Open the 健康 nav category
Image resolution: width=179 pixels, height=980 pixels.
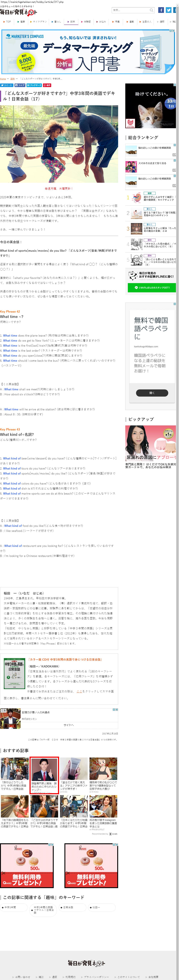[21, 22]
